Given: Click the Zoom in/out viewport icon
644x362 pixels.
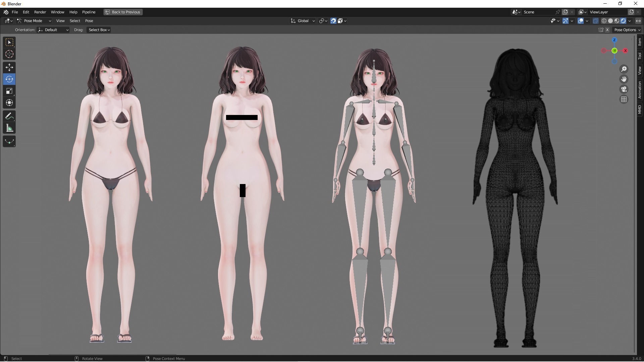Looking at the screenshot, I should click(x=624, y=69).
